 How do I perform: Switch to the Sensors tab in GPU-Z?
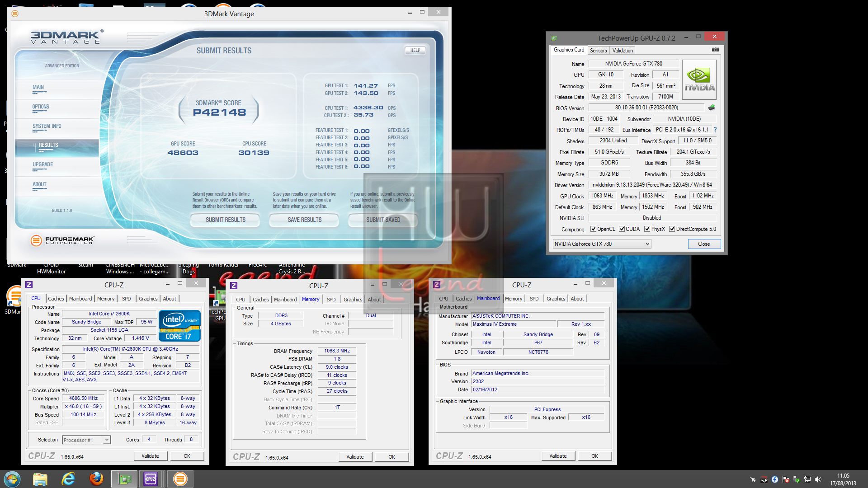[598, 51]
